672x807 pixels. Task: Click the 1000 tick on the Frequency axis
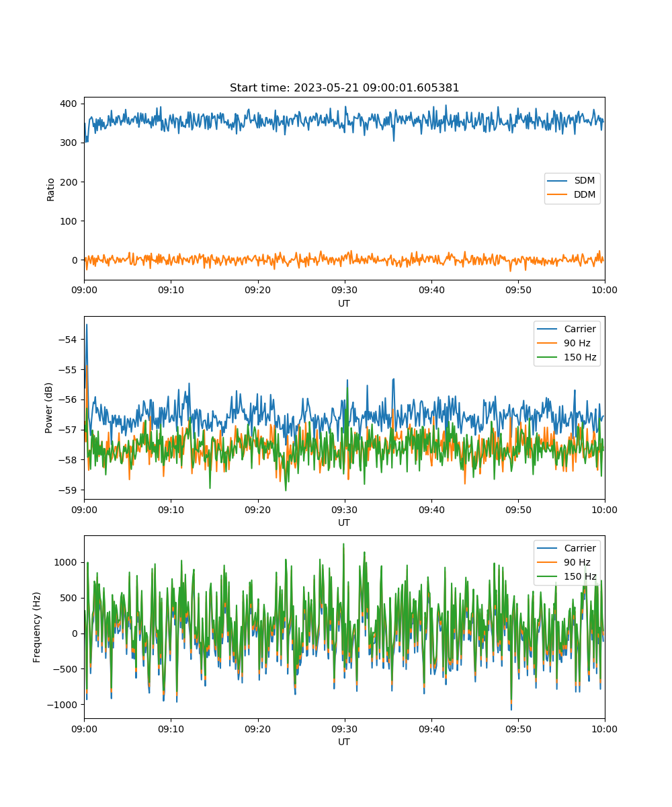pos(67,562)
